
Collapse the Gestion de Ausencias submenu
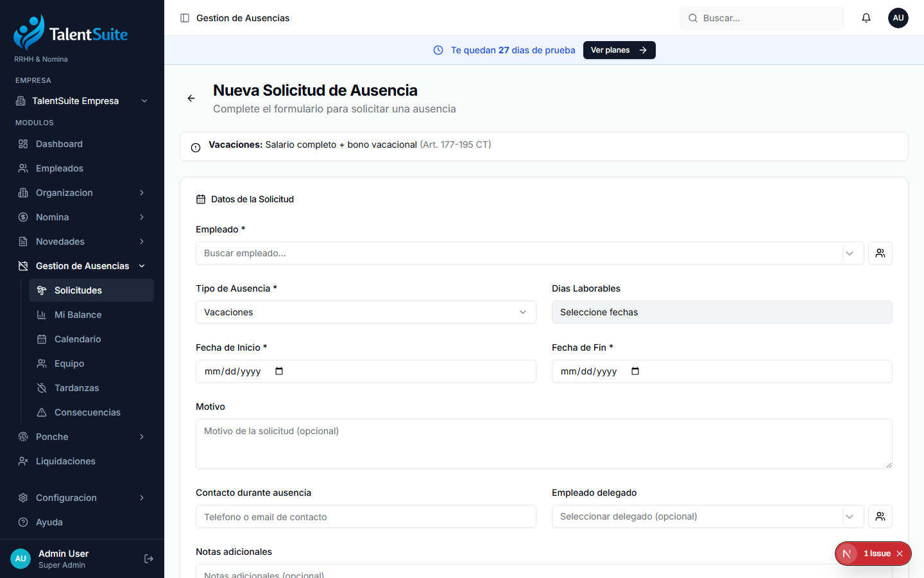click(x=142, y=266)
